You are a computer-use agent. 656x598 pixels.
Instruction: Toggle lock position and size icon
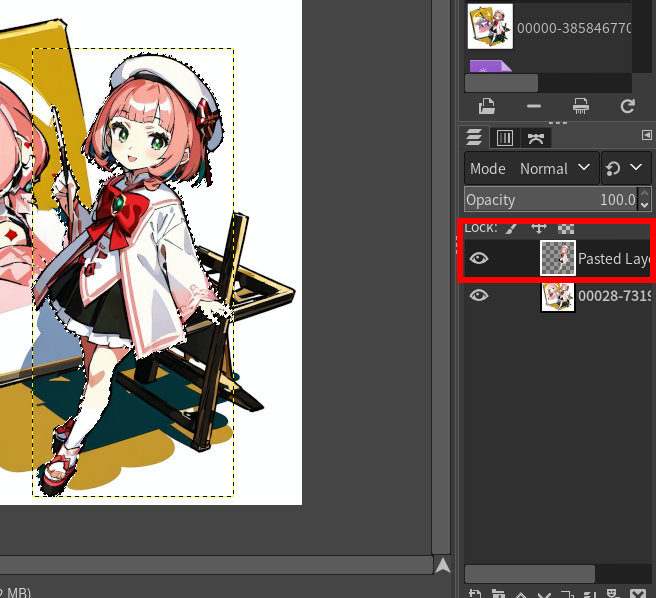tap(539, 228)
